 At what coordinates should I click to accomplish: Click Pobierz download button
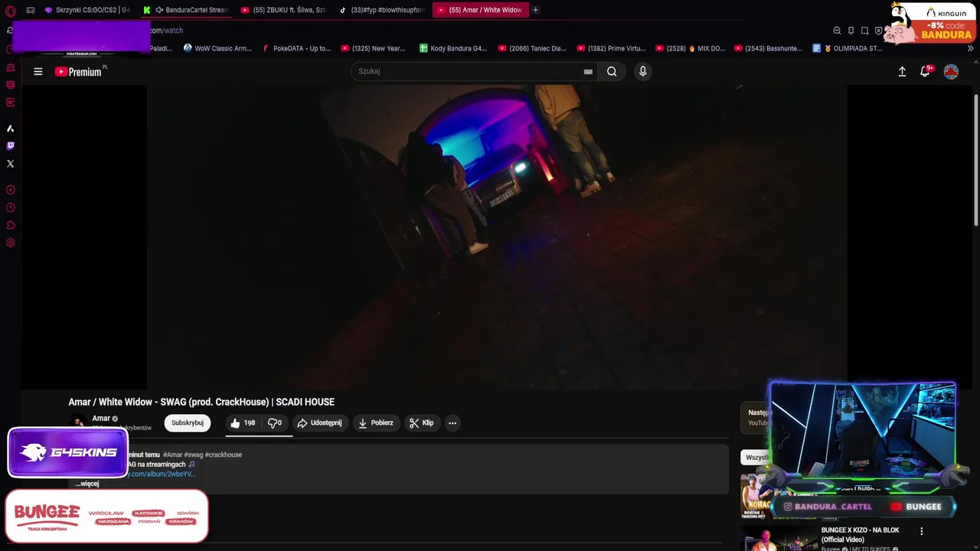tap(376, 422)
